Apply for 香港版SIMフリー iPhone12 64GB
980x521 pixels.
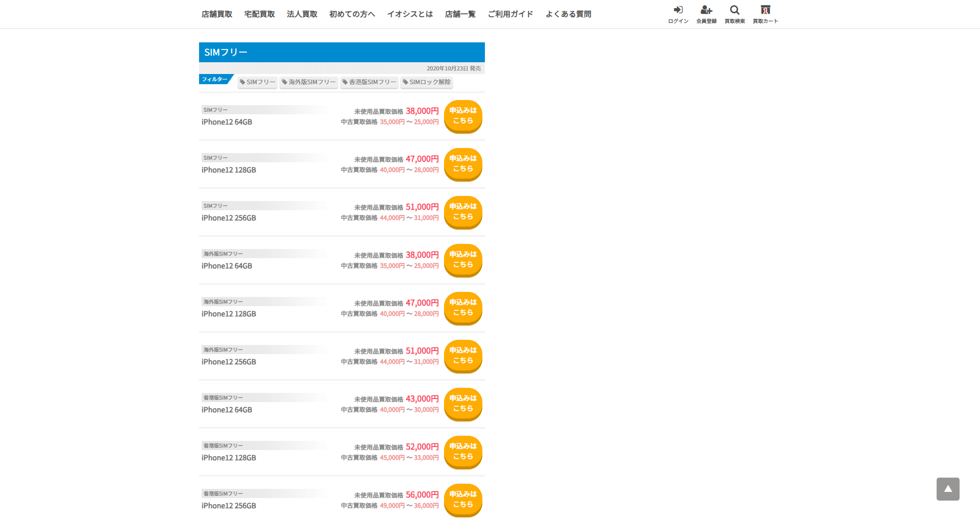tap(463, 404)
